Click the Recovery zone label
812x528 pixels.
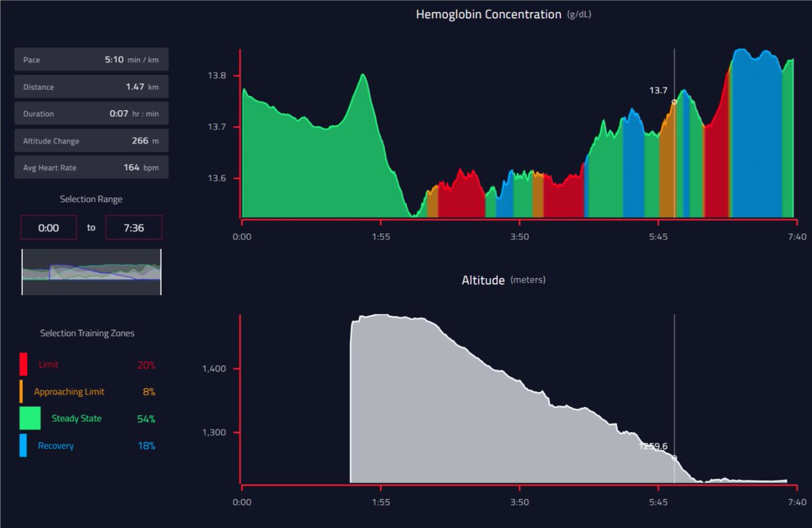point(56,446)
